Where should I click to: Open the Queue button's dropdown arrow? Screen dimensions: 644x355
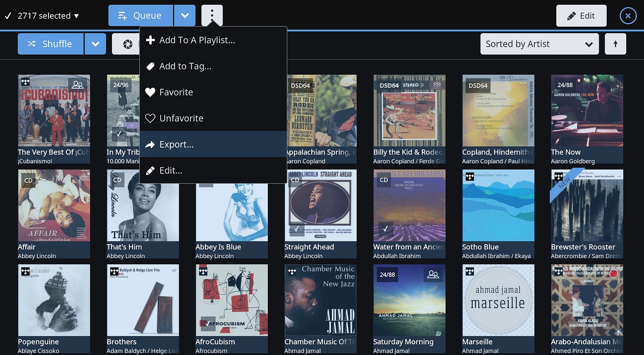click(x=185, y=15)
